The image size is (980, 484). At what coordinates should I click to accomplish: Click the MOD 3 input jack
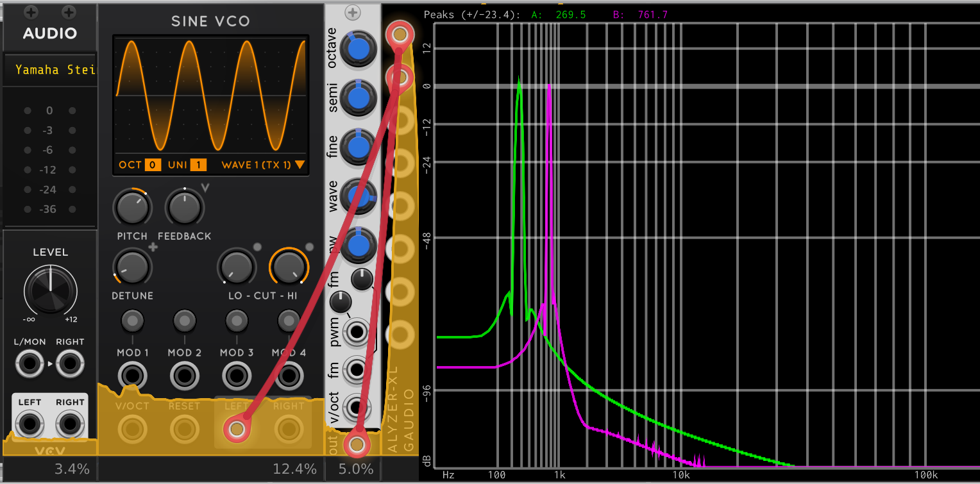(x=237, y=376)
